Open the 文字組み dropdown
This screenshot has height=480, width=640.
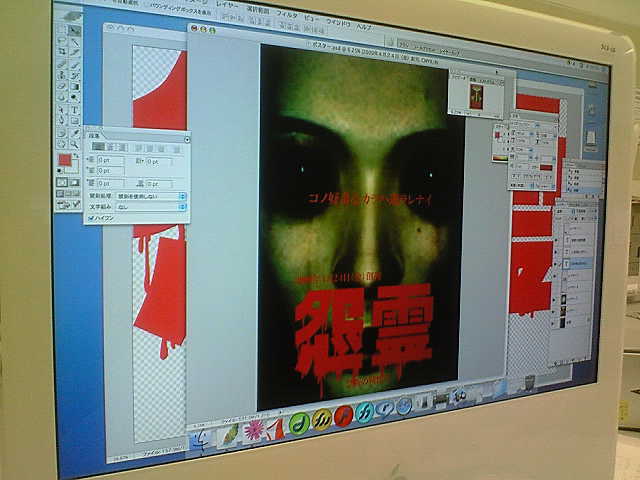151,207
